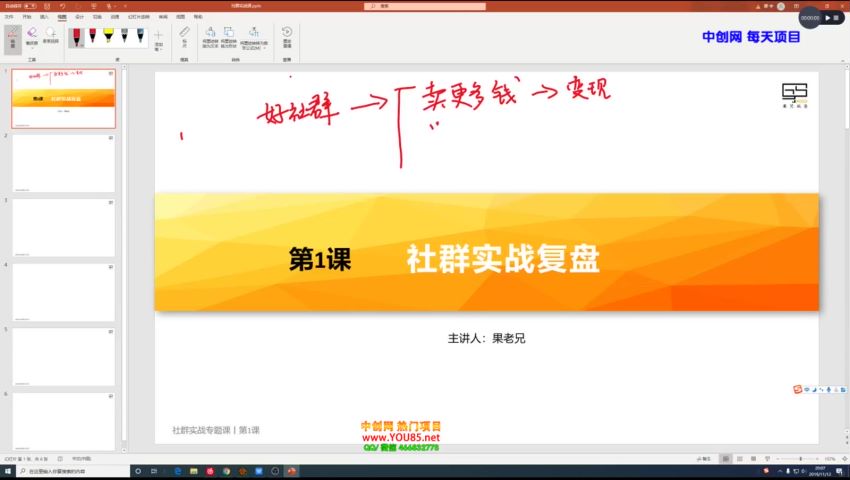Select the Eraser tool in the Draw ribbon
This screenshot has height=480, width=850.
tap(32, 37)
